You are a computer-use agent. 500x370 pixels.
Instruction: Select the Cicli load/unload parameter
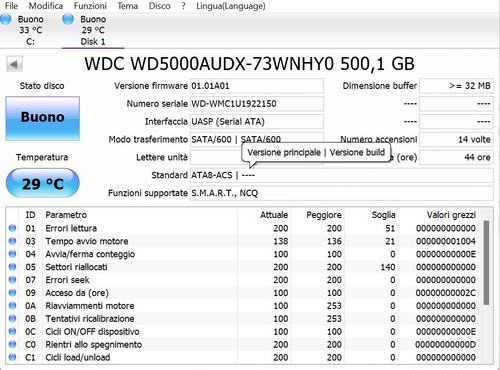78,357
